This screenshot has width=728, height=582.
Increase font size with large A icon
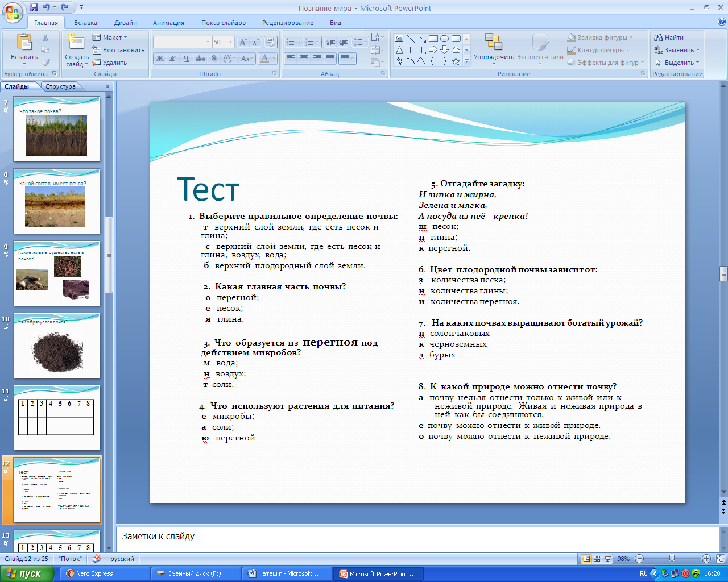[243, 42]
